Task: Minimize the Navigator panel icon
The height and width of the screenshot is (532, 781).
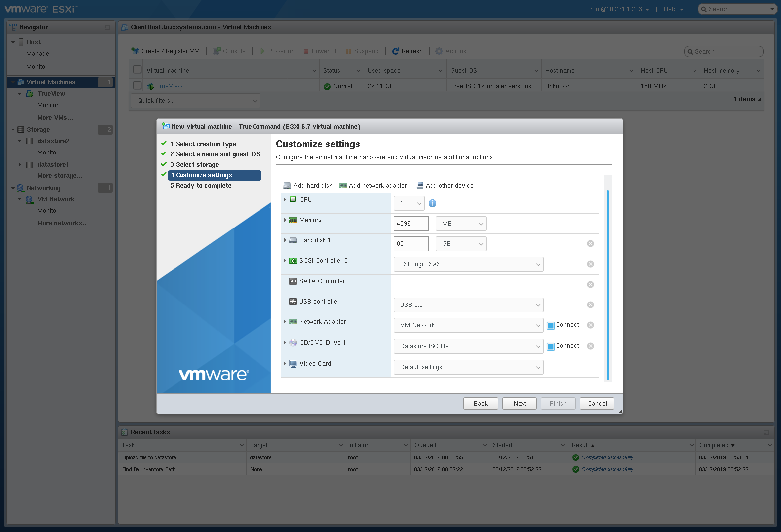Action: click(x=107, y=28)
